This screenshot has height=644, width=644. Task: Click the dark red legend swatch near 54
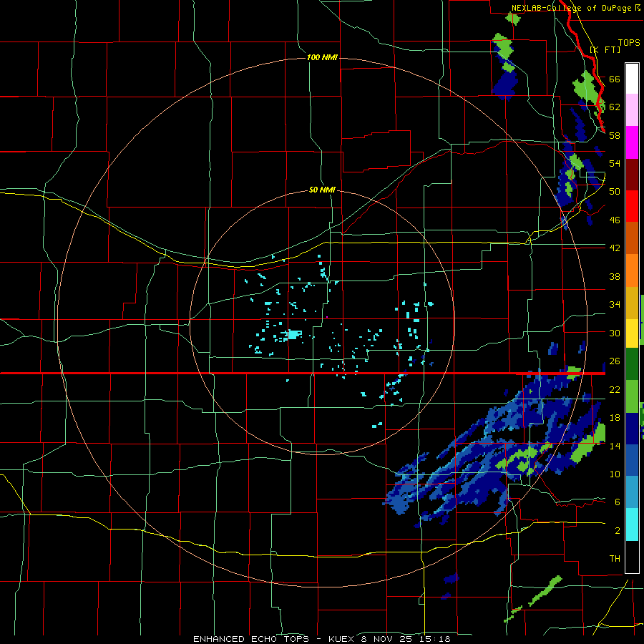click(x=632, y=174)
